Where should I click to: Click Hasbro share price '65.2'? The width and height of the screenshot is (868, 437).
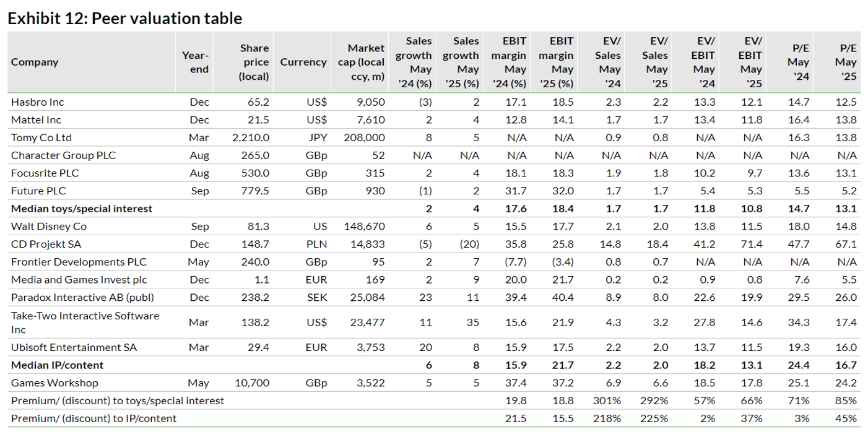click(x=258, y=102)
